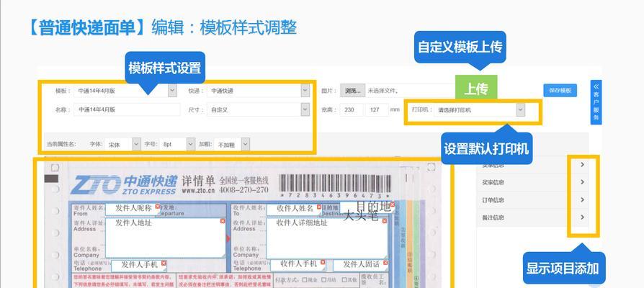Remove the 发件人手机 field with red X
Viewport: 644px width, 288px height.
(x=164, y=263)
